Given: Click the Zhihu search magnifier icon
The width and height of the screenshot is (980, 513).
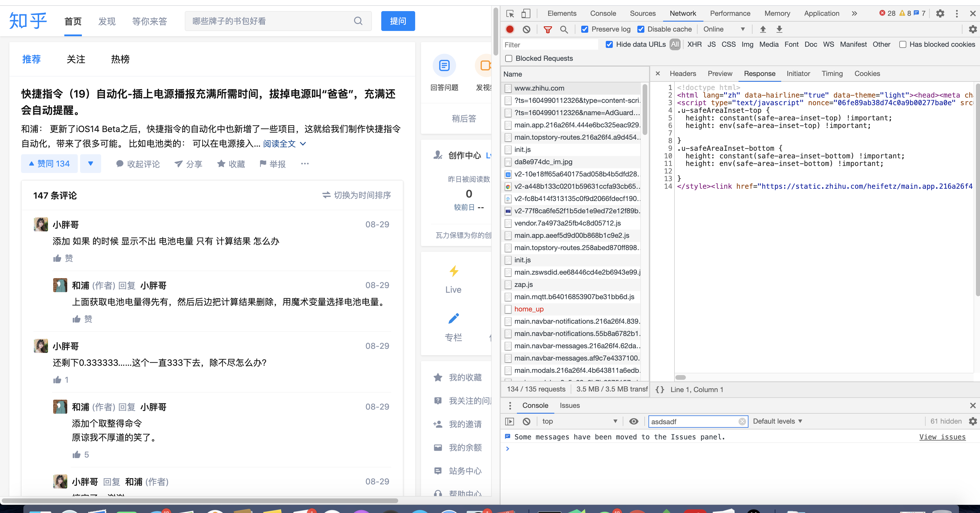Looking at the screenshot, I should pyautogui.click(x=358, y=21).
